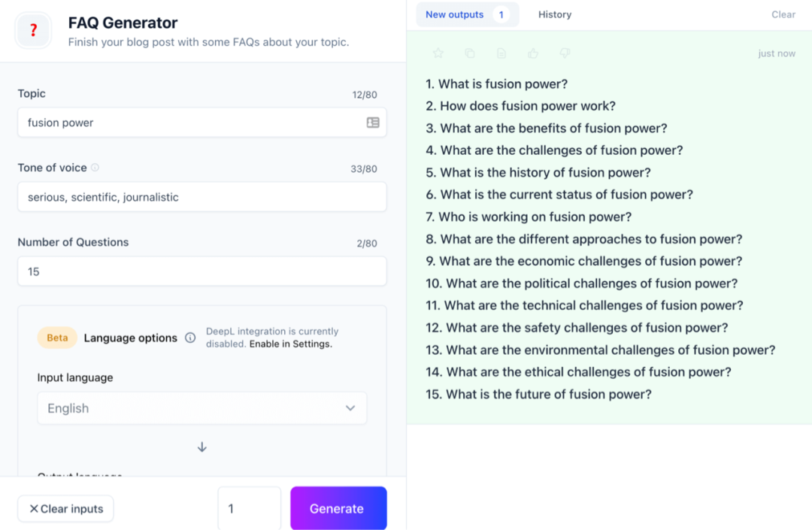
Task: Click the output count field beside Generate
Action: tap(249, 509)
